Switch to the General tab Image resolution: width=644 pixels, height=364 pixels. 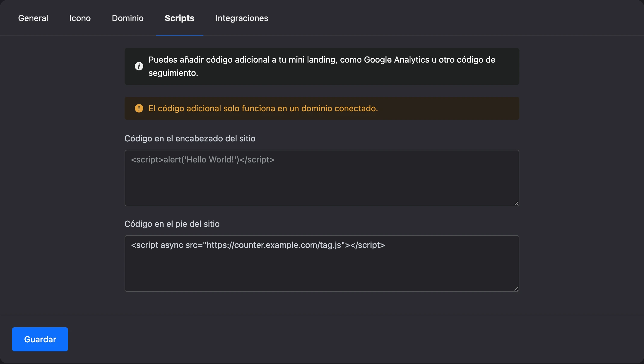33,18
